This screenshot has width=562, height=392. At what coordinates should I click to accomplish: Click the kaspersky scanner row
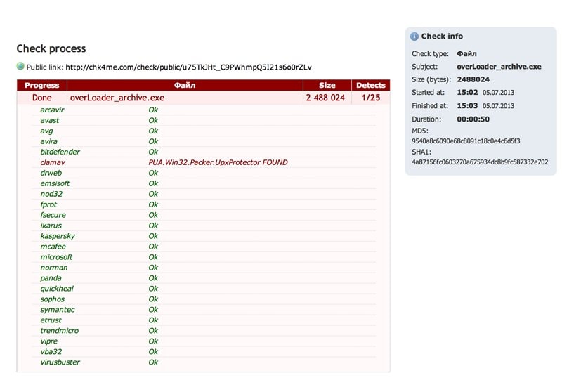[58, 236]
